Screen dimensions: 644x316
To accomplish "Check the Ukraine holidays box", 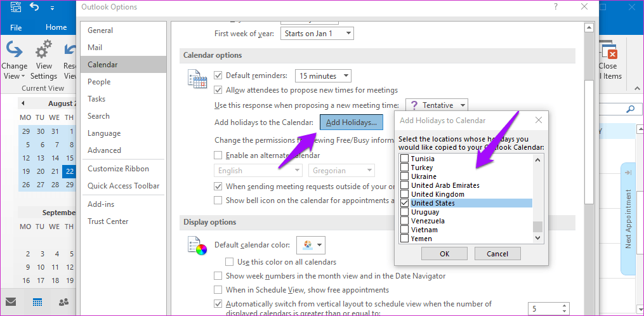I will 405,176.
